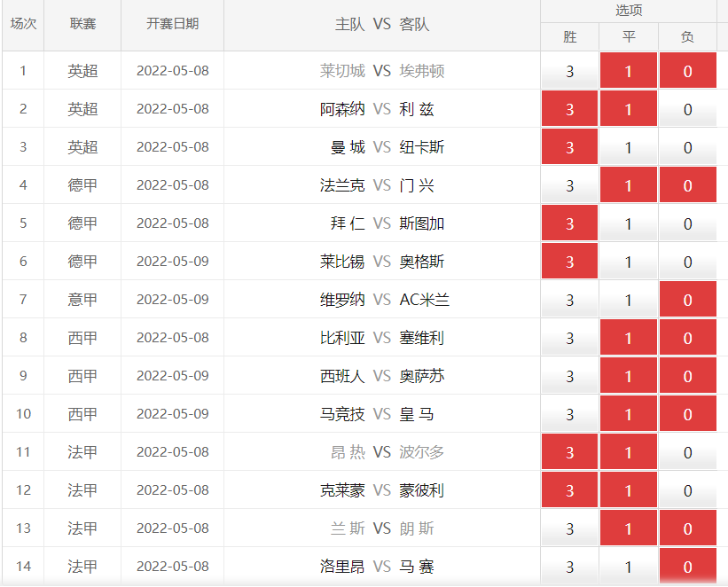This screenshot has width=728, height=587.
Task: Deselect draw option 1 for 马竞技 VS 皇马
Action: click(x=629, y=413)
